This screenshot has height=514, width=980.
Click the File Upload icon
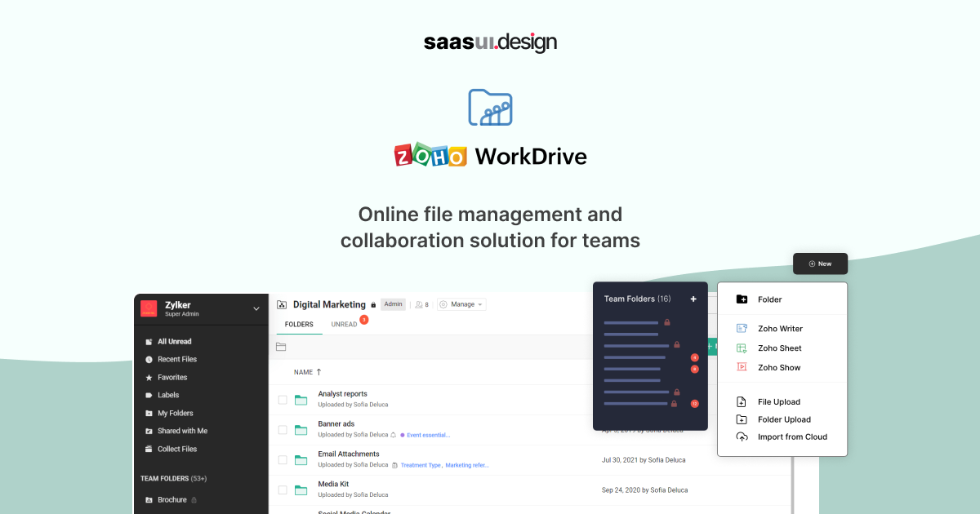pos(742,401)
